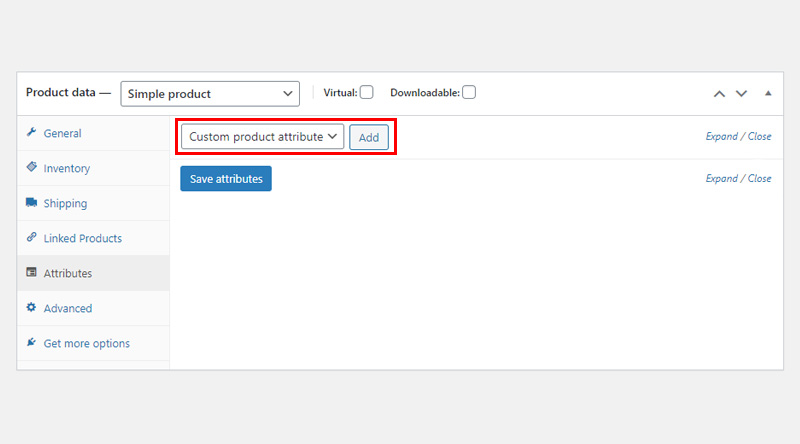Click the Inventory tag icon

(x=31, y=167)
